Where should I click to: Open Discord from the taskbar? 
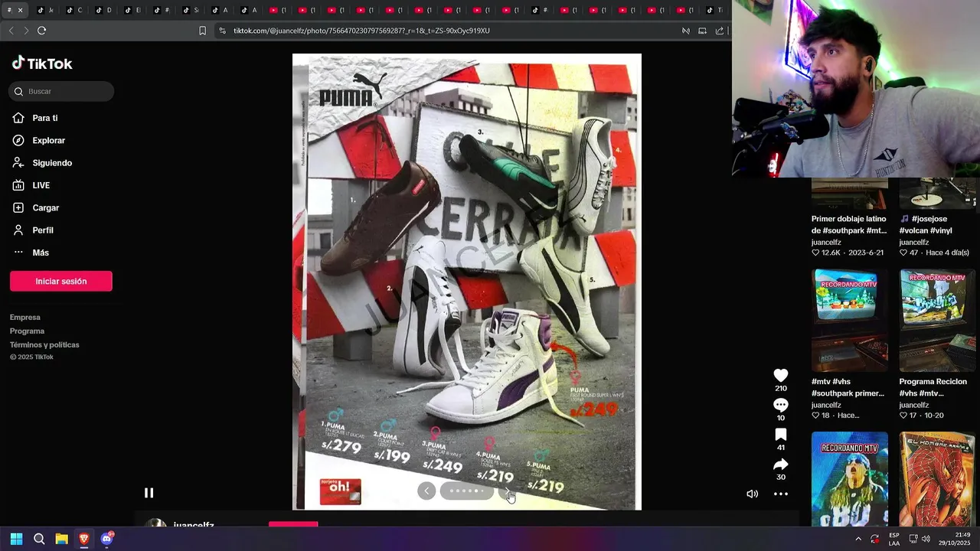[106, 539]
